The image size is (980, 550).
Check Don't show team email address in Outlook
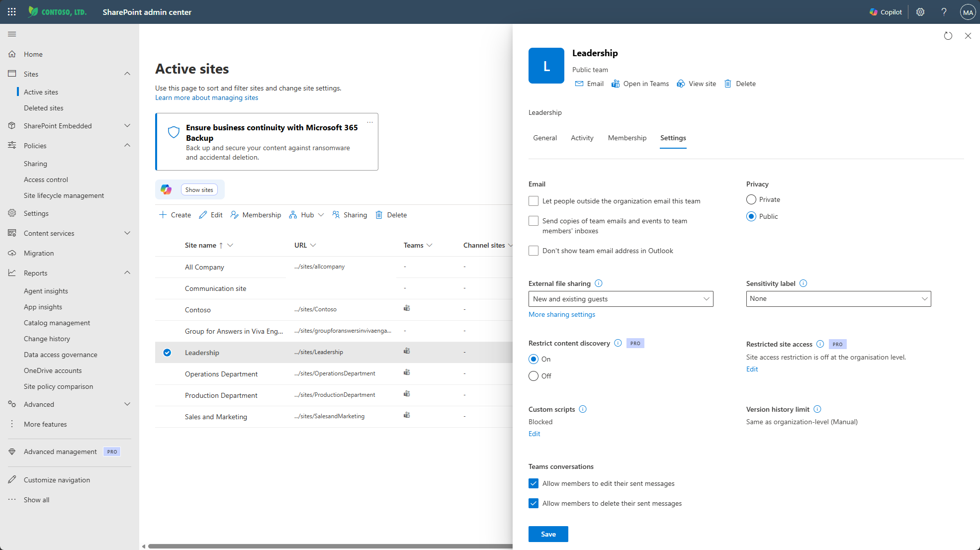(534, 251)
